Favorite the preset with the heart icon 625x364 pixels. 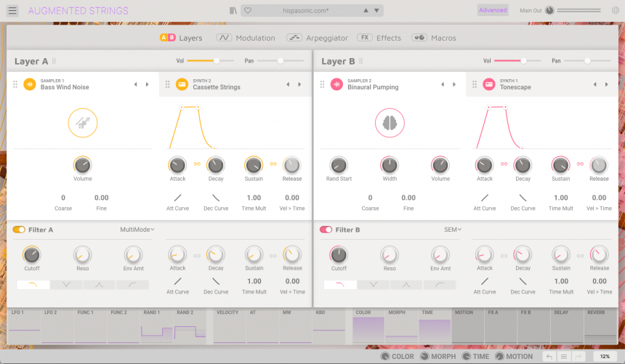click(x=248, y=11)
